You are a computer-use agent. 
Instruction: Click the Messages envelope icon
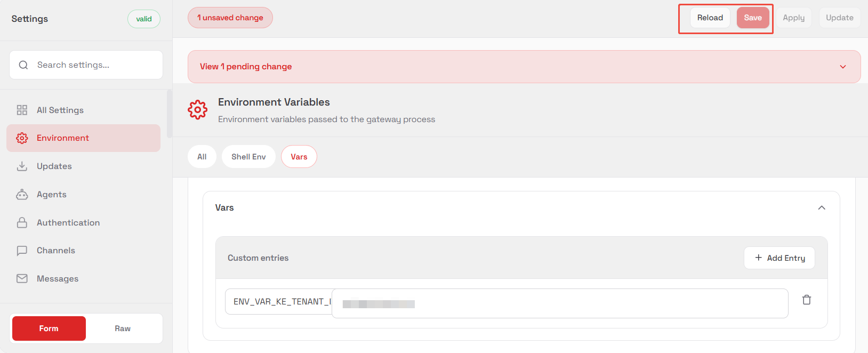[22, 279]
